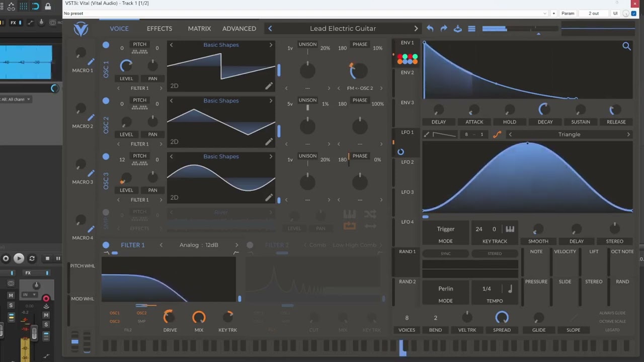Click the voice SPREAD knob
The width and height of the screenshot is (644, 362).
[502, 317]
